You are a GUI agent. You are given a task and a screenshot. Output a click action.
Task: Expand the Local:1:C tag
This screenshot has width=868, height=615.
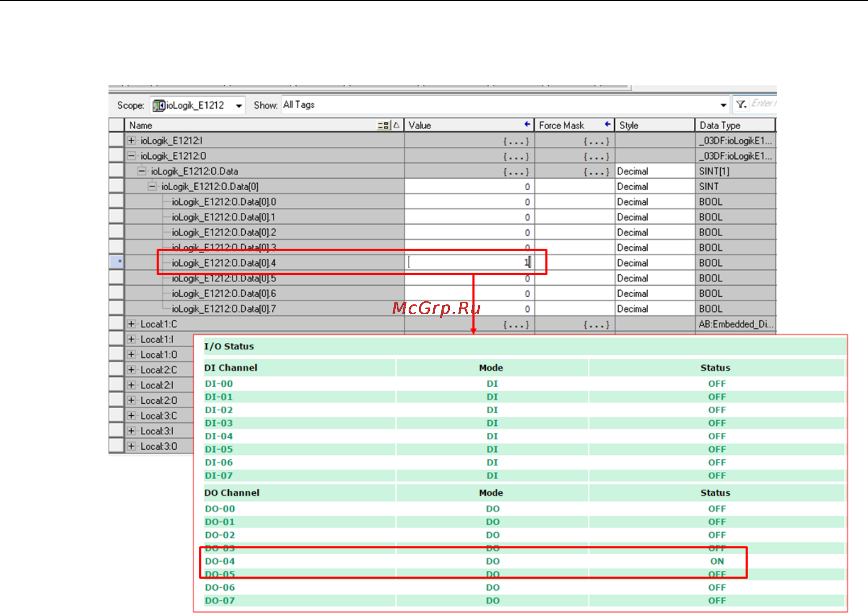point(131,324)
